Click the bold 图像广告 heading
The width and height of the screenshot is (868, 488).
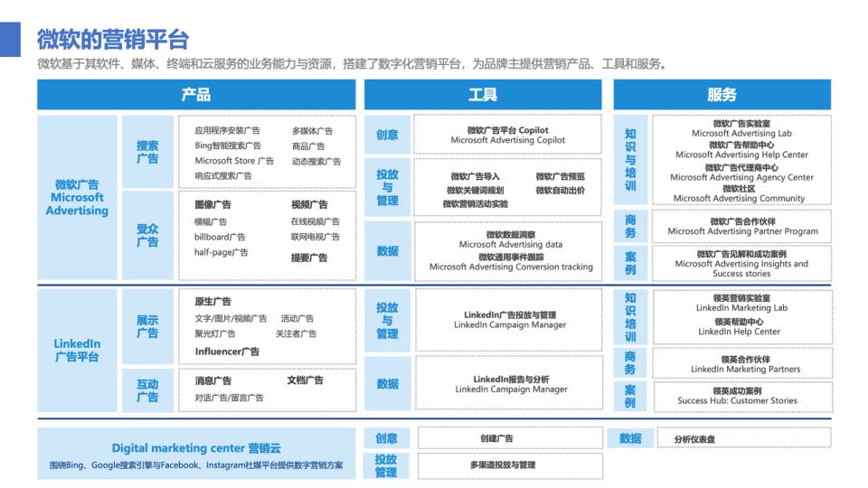pos(212,205)
